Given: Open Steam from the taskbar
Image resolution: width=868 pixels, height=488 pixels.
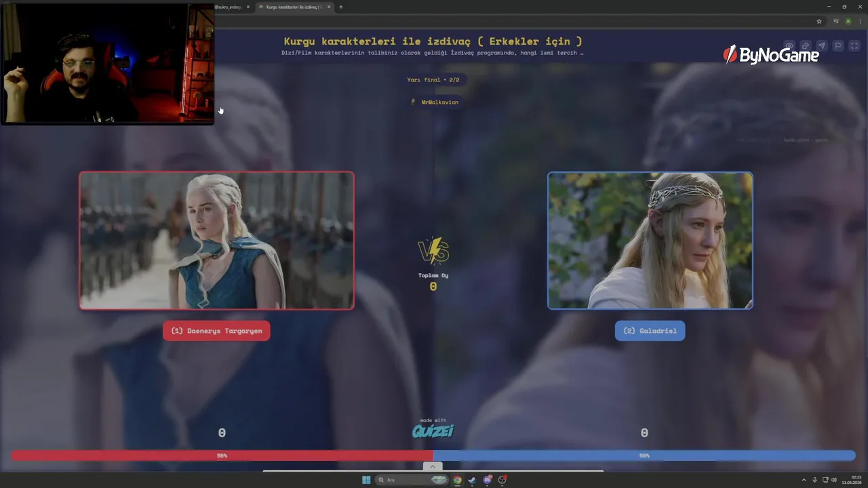Looking at the screenshot, I should pos(472,480).
